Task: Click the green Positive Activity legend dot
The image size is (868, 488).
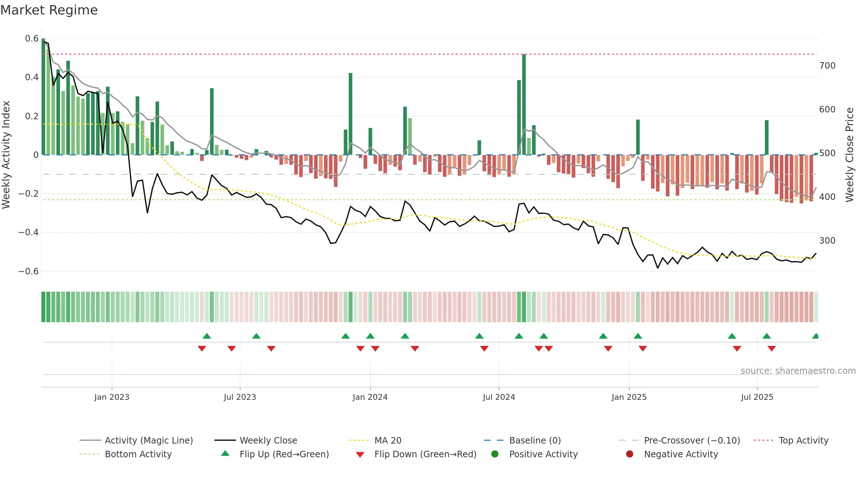Action: [495, 454]
